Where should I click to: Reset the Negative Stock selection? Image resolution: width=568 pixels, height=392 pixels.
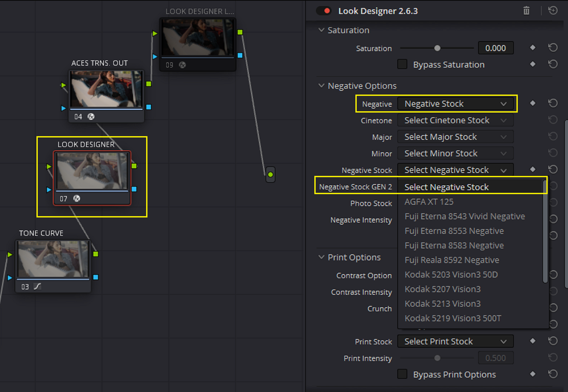pos(553,169)
